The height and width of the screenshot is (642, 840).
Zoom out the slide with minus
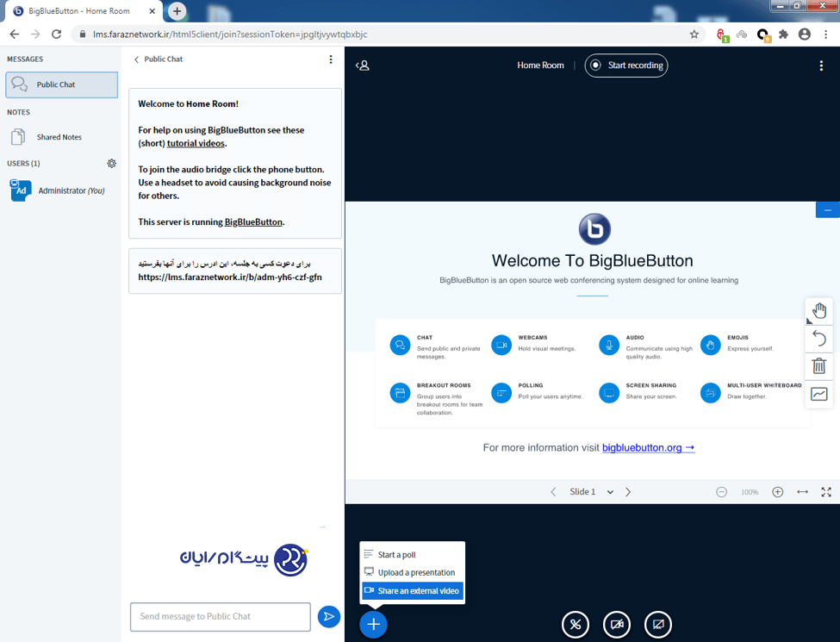tap(722, 492)
